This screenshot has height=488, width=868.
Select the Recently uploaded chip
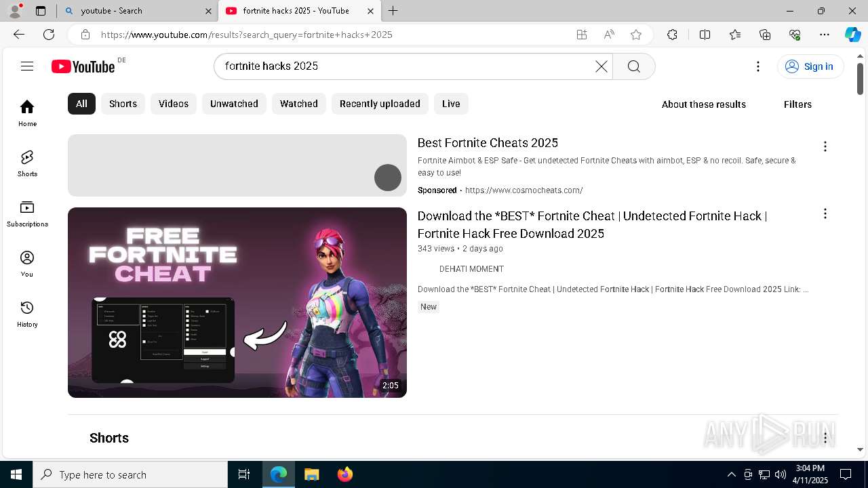coord(380,104)
